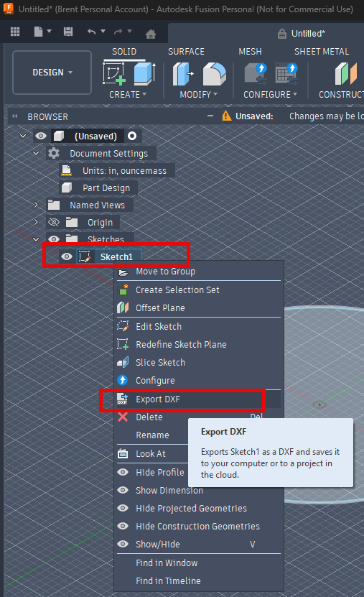Click the Unsaved warning triangle icon
The image size is (364, 597).
(x=227, y=116)
